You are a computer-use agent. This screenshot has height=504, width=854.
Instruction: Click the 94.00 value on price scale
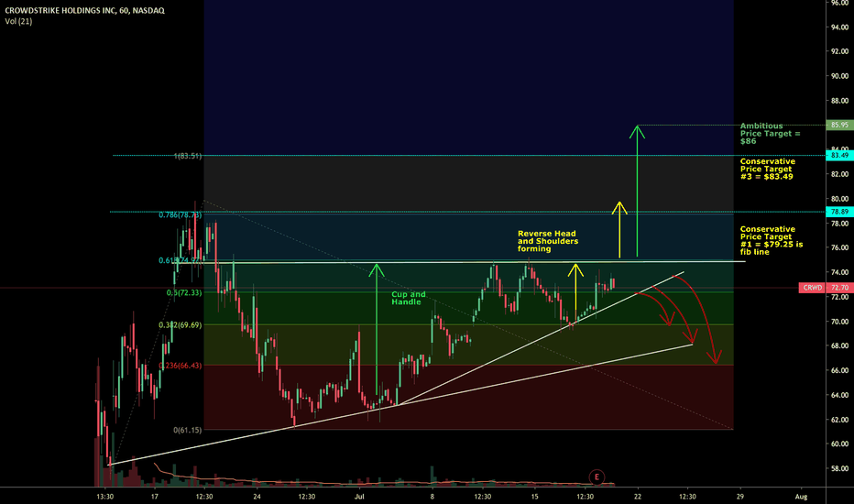[x=839, y=27]
